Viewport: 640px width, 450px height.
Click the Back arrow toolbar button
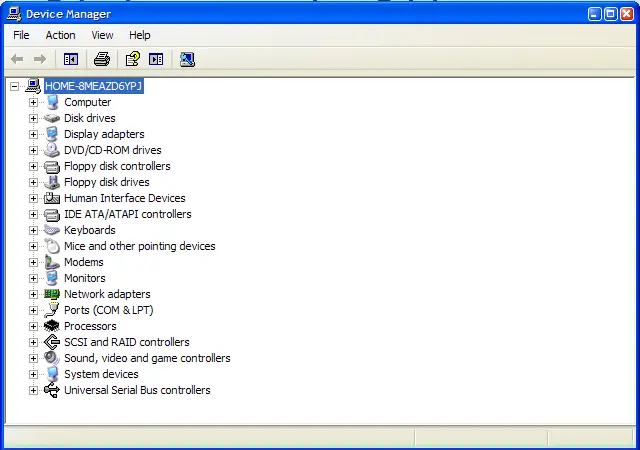[17, 60]
